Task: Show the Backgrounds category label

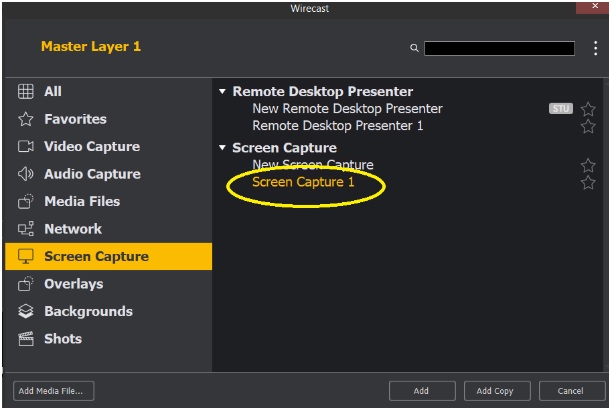Action: pyautogui.click(x=89, y=311)
